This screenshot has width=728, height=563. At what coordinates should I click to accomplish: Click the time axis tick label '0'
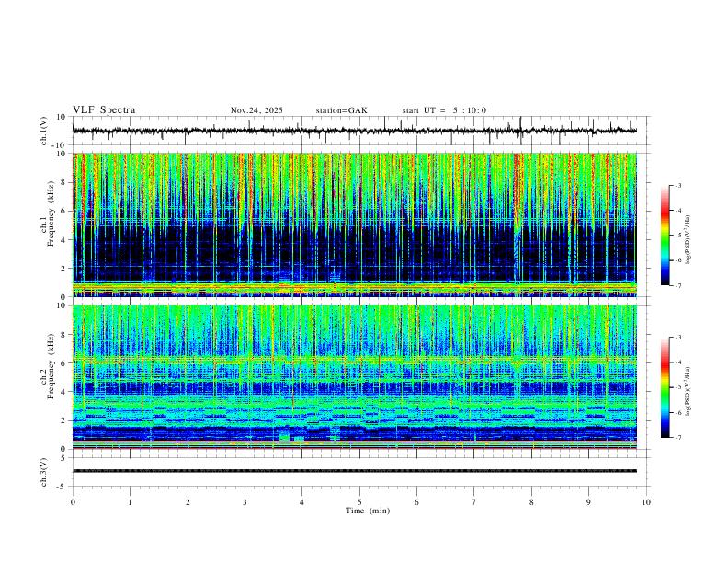coord(73,502)
